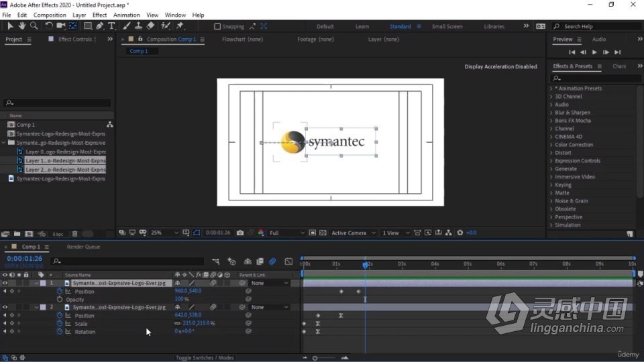Open the Active Camera dropdown
This screenshot has width=644, height=362.
[x=354, y=233]
